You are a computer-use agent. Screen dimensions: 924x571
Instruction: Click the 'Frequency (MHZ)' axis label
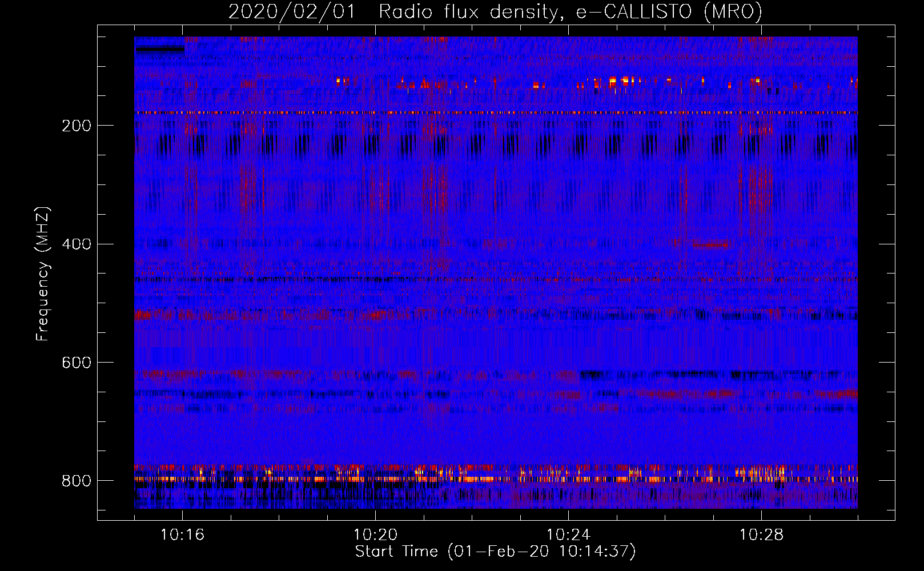43,274
